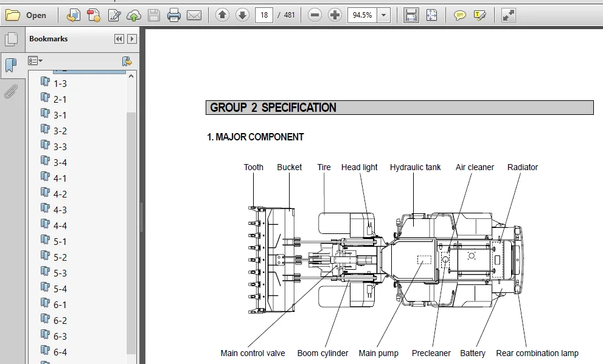Click the Main pump label
603x364 pixels.
(378, 353)
